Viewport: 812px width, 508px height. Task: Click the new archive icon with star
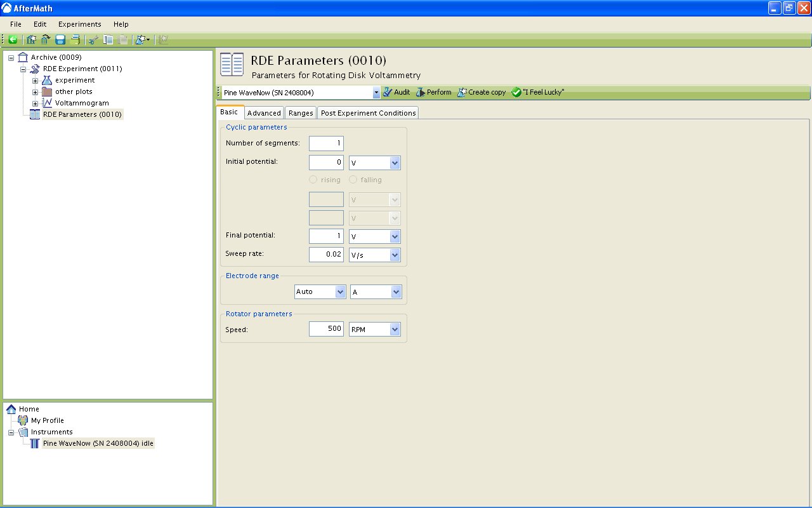[31, 39]
